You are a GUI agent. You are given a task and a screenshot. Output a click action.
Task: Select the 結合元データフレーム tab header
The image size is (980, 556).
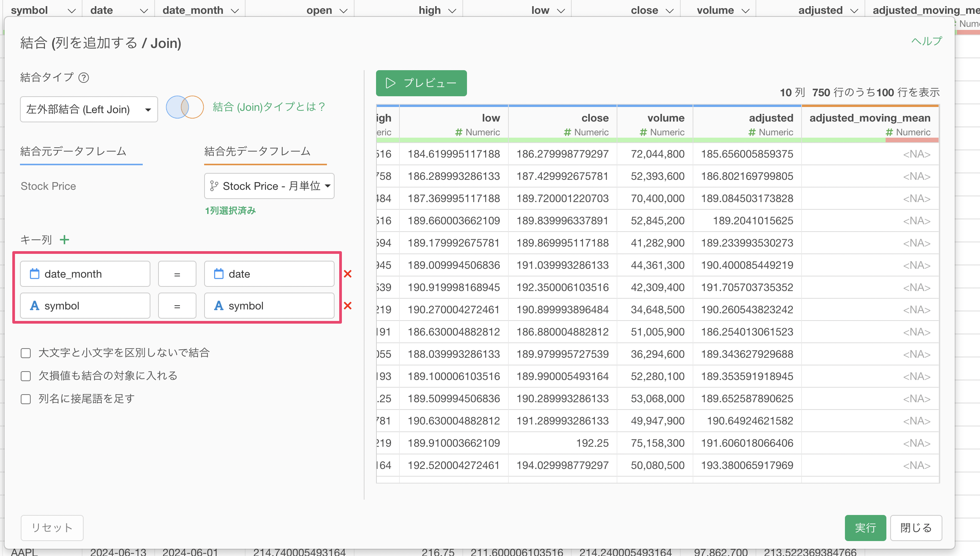(73, 151)
